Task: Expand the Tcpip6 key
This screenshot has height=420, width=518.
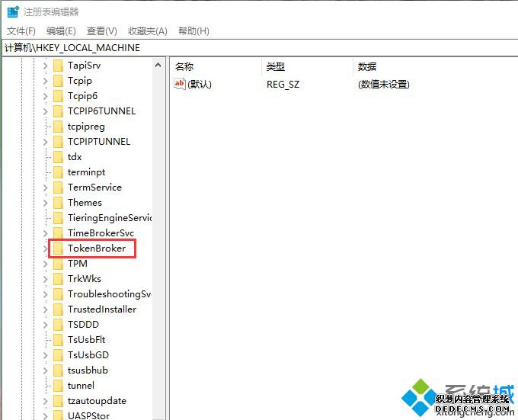Action: click(x=45, y=96)
